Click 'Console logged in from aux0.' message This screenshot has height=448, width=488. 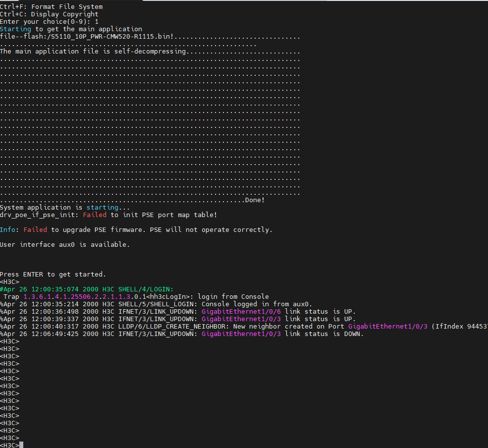click(257, 304)
